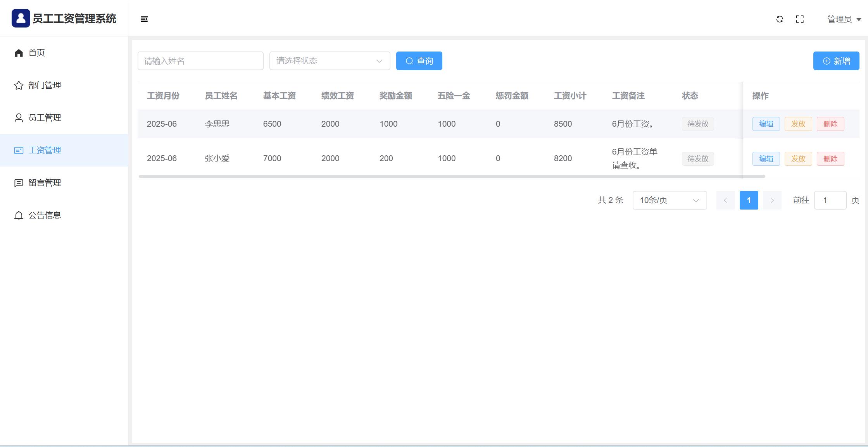
Task: Delete 李思思's salary record
Action: (x=830, y=124)
